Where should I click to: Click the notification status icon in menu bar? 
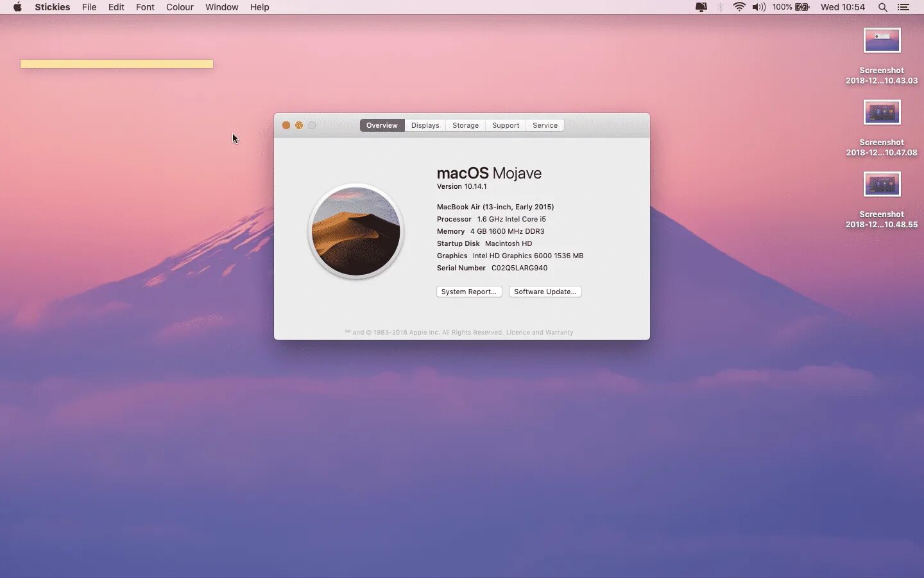[x=701, y=7]
